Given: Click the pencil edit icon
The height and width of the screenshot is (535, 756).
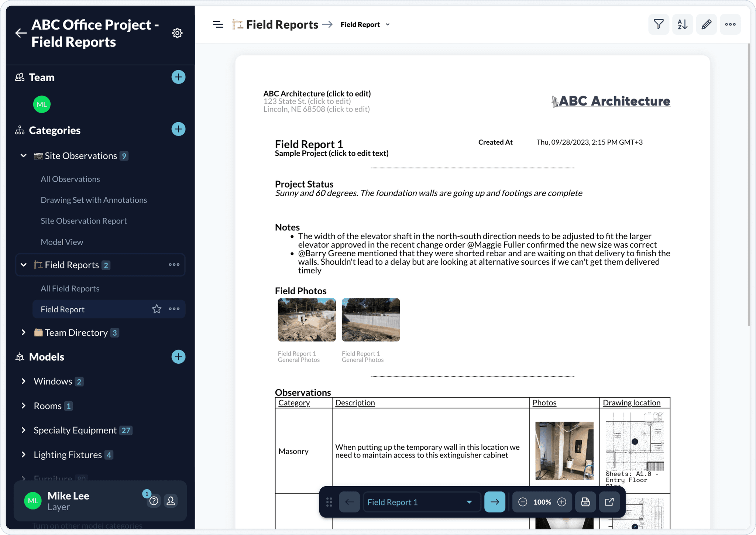Looking at the screenshot, I should pyautogui.click(x=707, y=25).
